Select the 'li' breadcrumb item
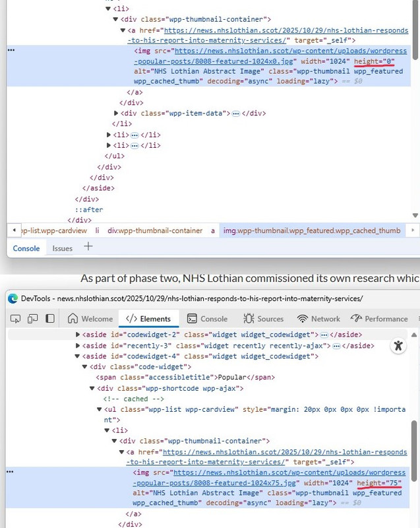 tap(97, 230)
